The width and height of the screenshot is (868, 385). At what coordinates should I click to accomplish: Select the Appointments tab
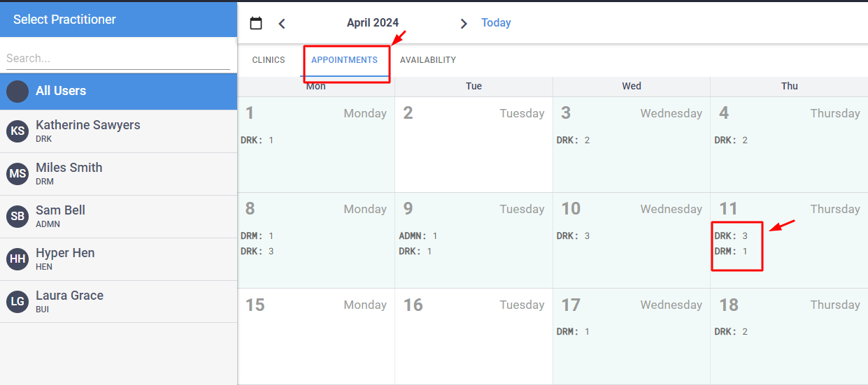point(344,60)
